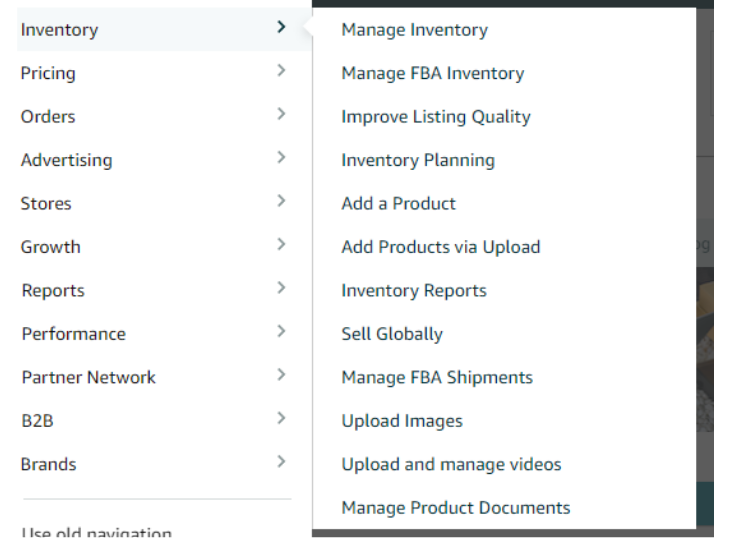This screenshot has width=737, height=550.
Task: Select Sell Globally
Action: 392,334
